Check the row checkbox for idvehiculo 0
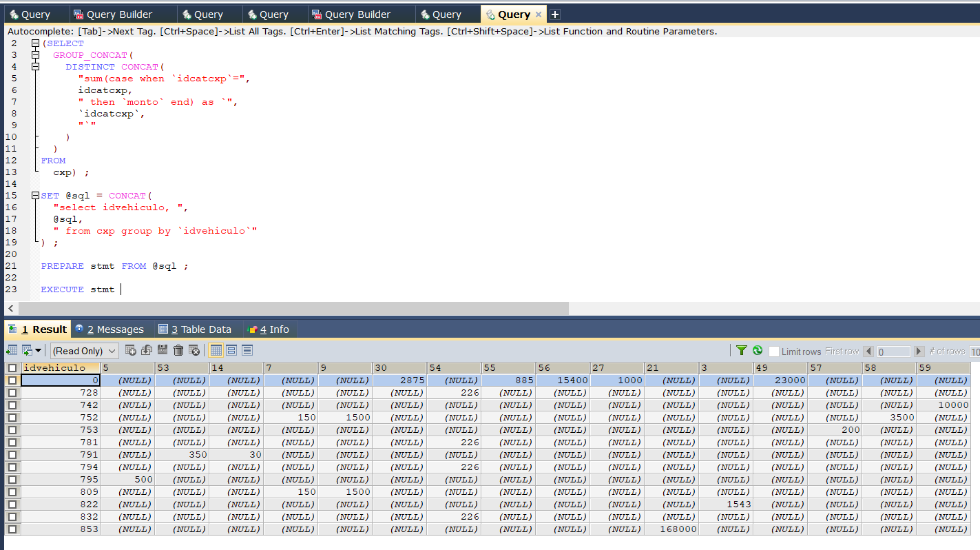 (12, 380)
